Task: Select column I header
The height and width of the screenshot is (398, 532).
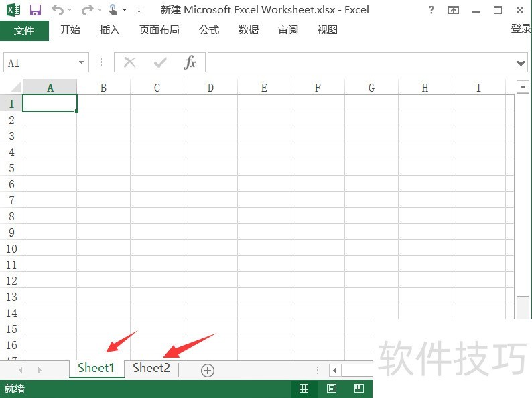Action: tap(478, 88)
